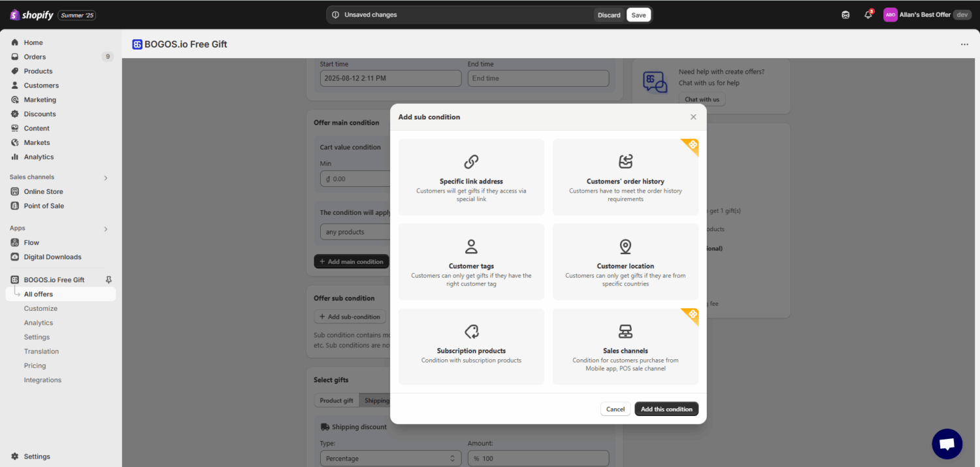
Task: Open the live chat bubble widget
Action: [x=947, y=444]
